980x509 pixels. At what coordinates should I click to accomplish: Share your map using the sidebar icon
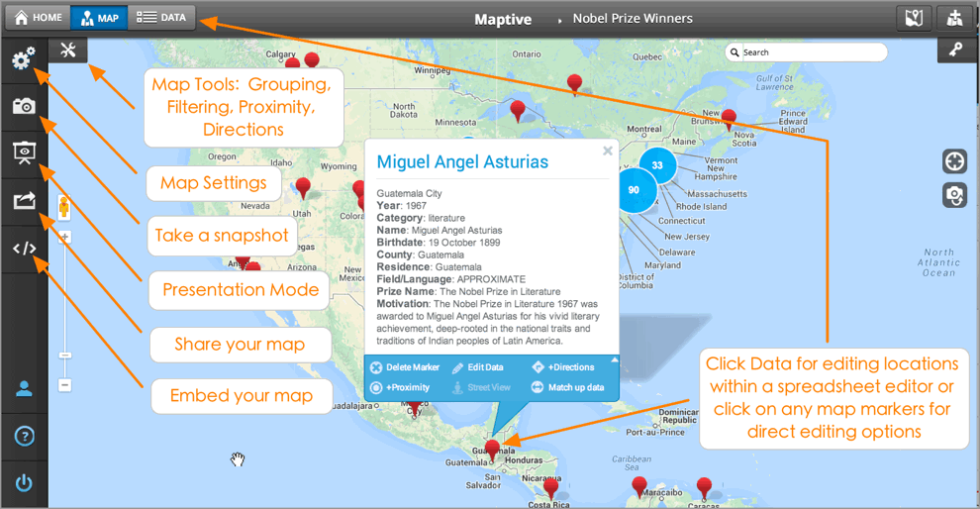[24, 201]
